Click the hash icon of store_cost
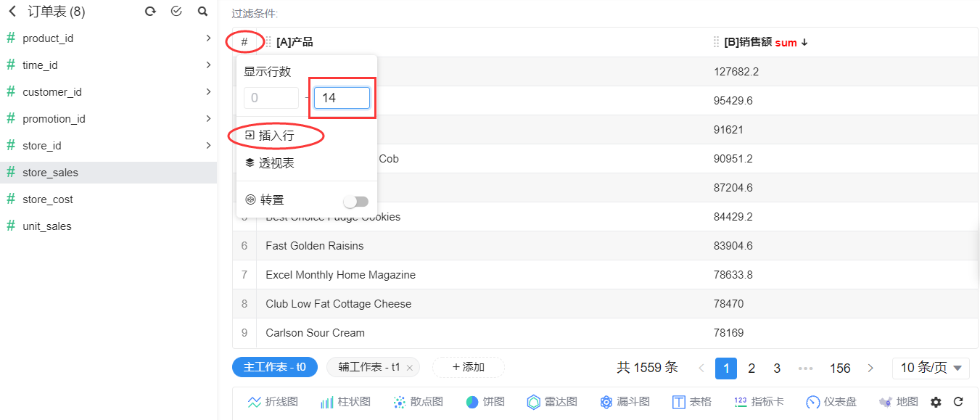This screenshot has width=980, height=420. [11, 199]
